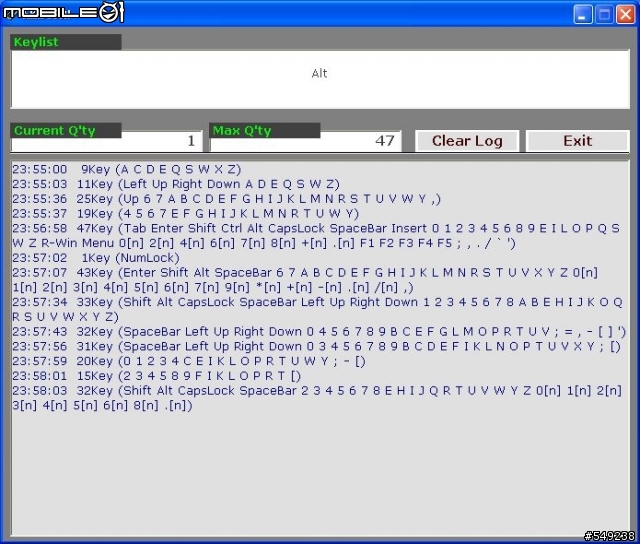Viewport: 640px width, 544px height.
Task: Click the Max Q'ty label
Action: (264, 131)
